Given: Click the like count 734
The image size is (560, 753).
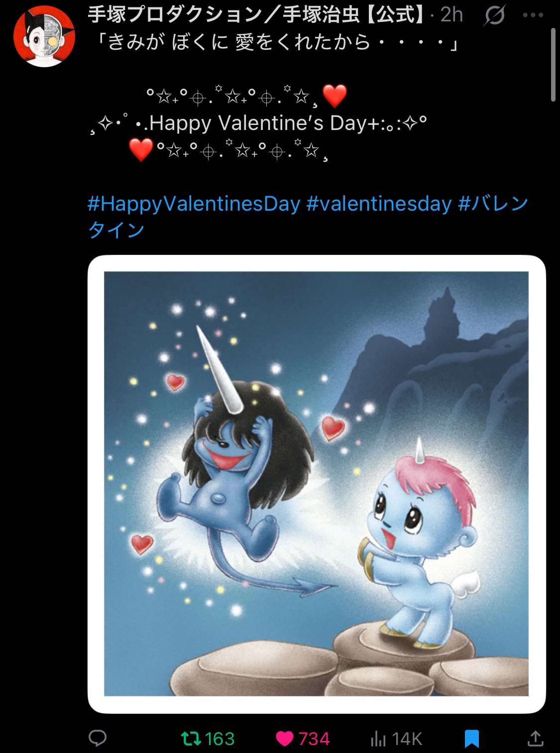Looking at the screenshot, I should coord(314,738).
